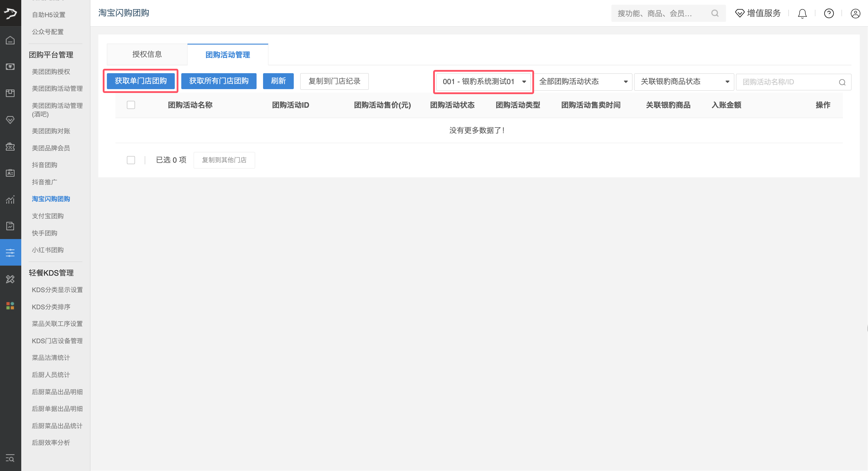Screen dimensions: 868x471
Task: Click the notification bell icon
Action: (x=802, y=14)
